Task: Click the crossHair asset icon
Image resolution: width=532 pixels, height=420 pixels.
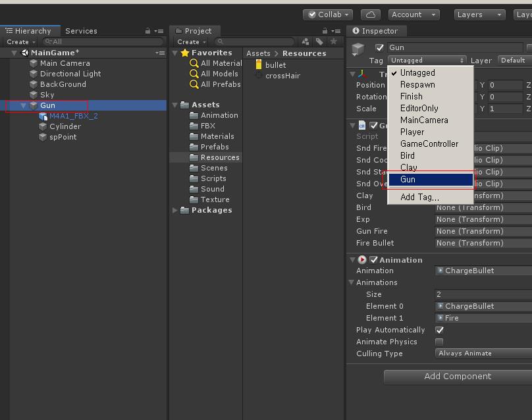Action: [259, 76]
